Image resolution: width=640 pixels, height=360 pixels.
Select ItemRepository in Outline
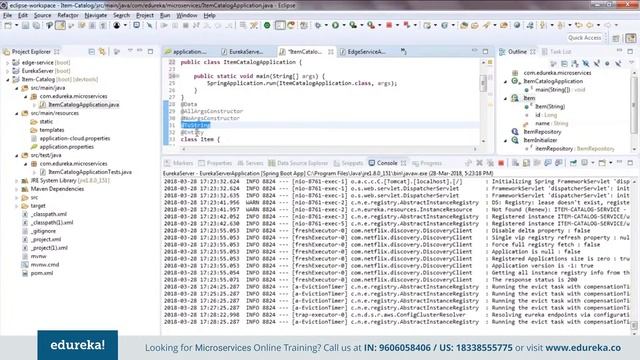click(x=542, y=132)
